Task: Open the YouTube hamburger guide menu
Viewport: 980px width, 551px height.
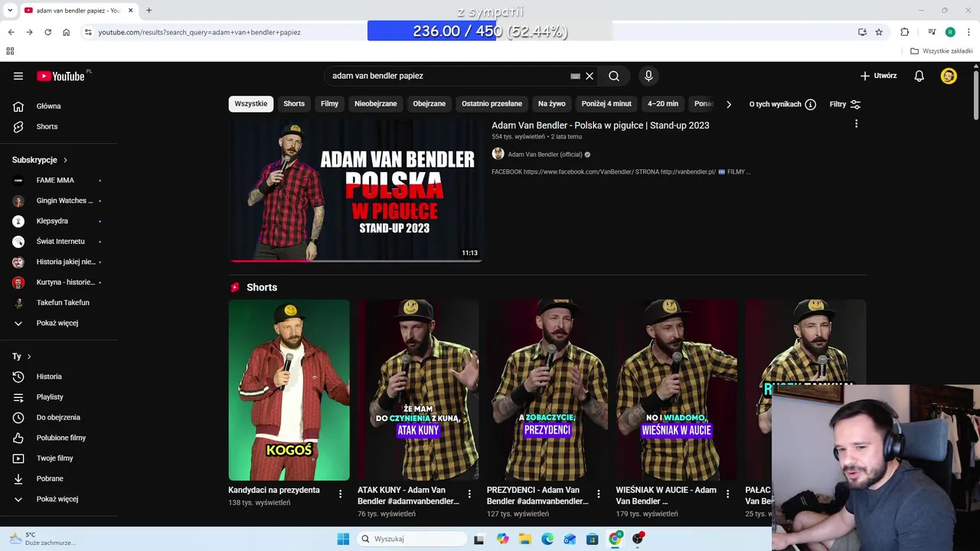Action: point(18,76)
